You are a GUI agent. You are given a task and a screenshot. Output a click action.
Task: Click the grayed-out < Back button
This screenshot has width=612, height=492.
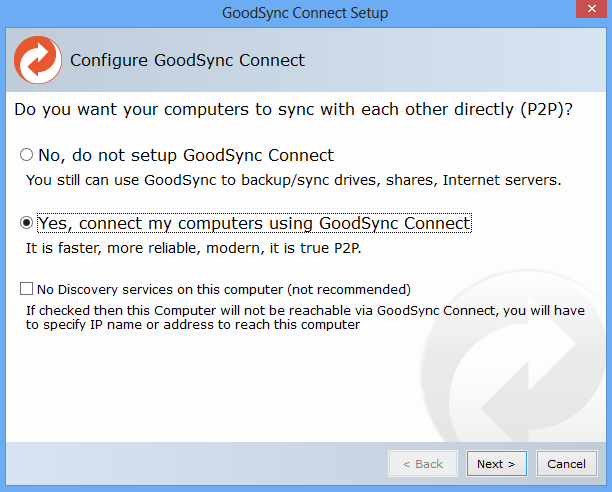423,464
